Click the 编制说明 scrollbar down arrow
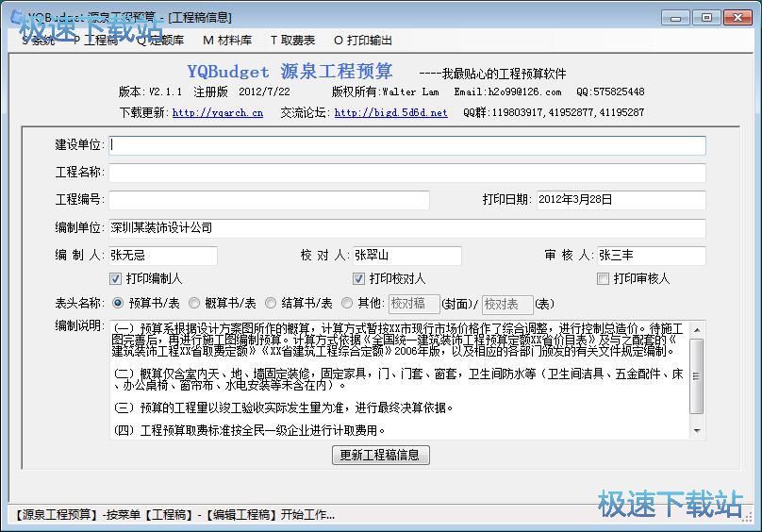This screenshot has height=532, width=762. [698, 431]
